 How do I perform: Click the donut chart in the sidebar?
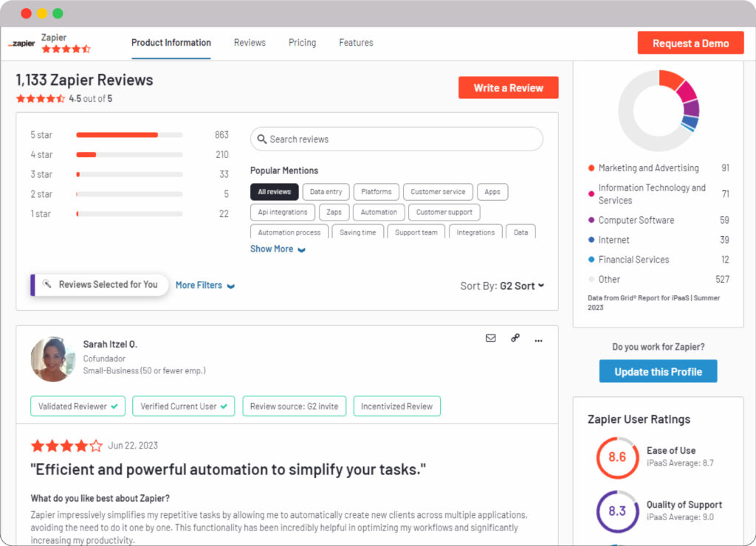658,109
